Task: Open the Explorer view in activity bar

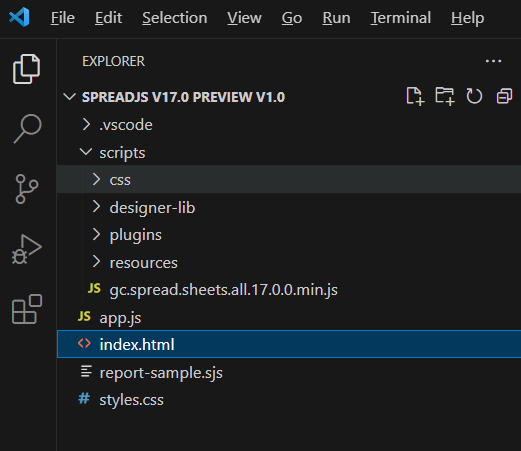Action: coord(27,69)
